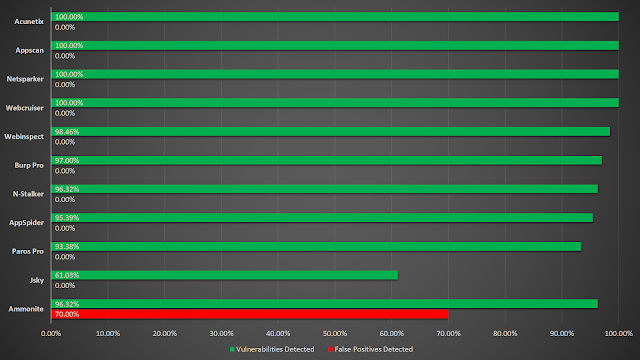Screen dimensions: 640x360
Task: Click the 40.00% x-axis tick label
Action: (x=278, y=333)
